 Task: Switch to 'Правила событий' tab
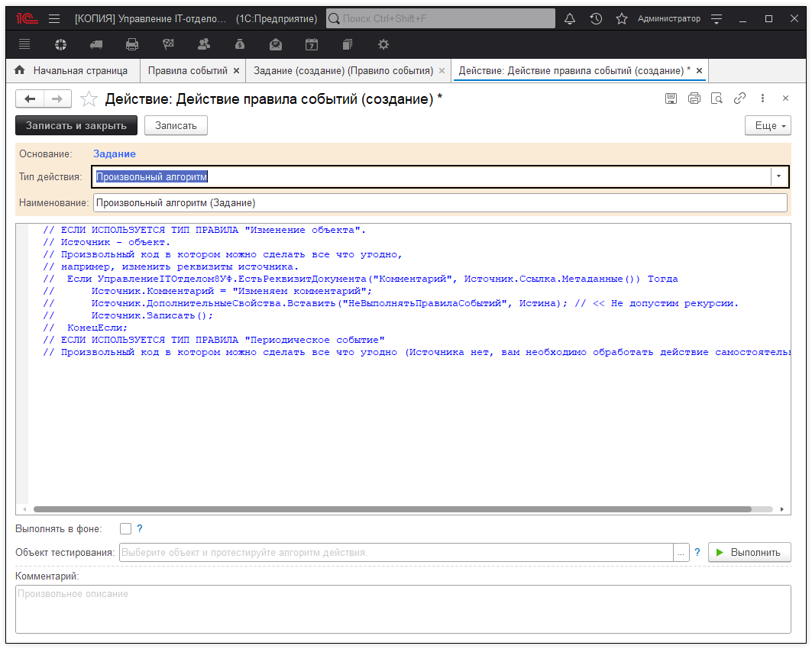click(187, 70)
